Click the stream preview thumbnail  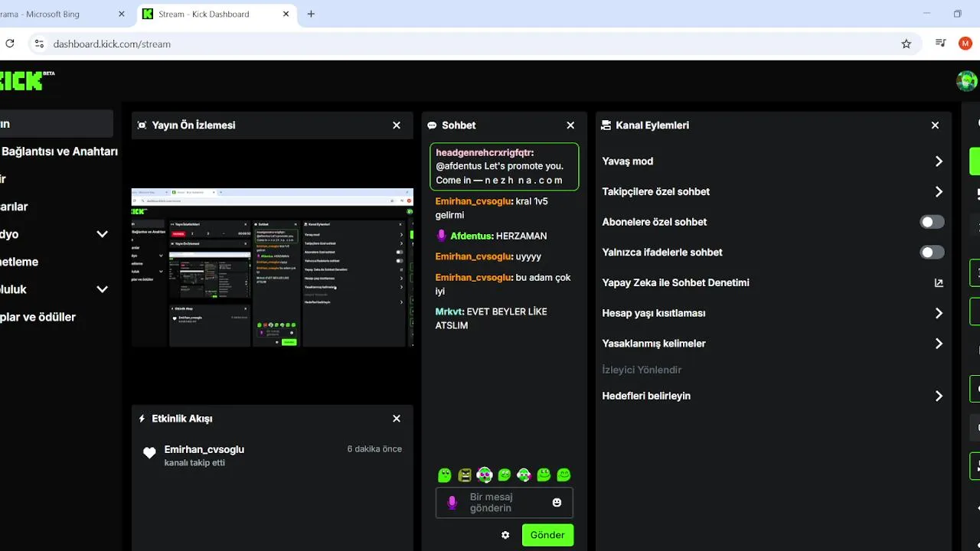coord(273,267)
